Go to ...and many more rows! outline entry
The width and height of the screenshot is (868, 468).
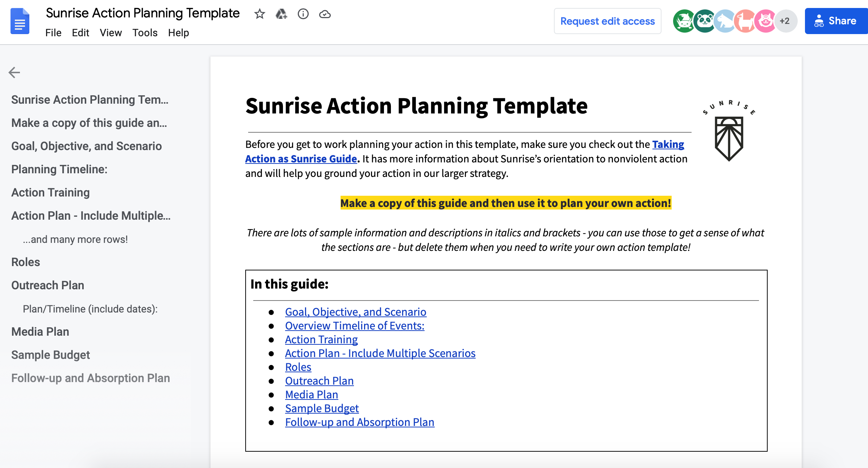pyautogui.click(x=75, y=239)
